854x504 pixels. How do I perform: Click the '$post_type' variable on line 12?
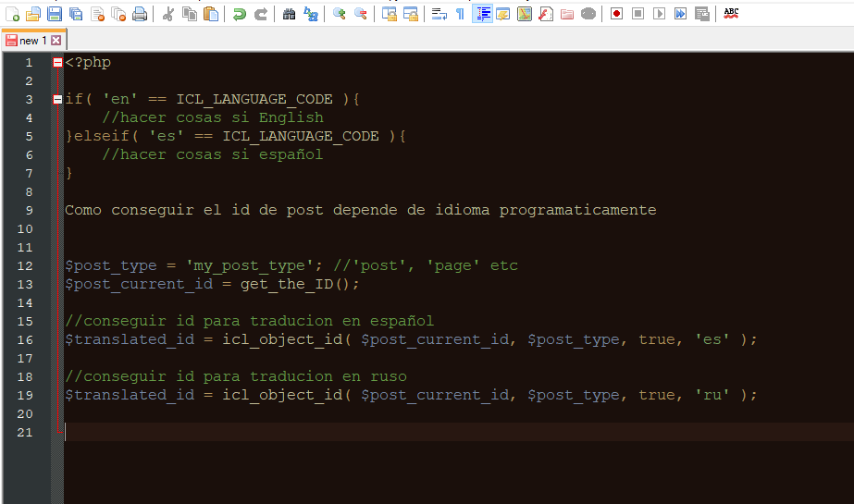[110, 266]
